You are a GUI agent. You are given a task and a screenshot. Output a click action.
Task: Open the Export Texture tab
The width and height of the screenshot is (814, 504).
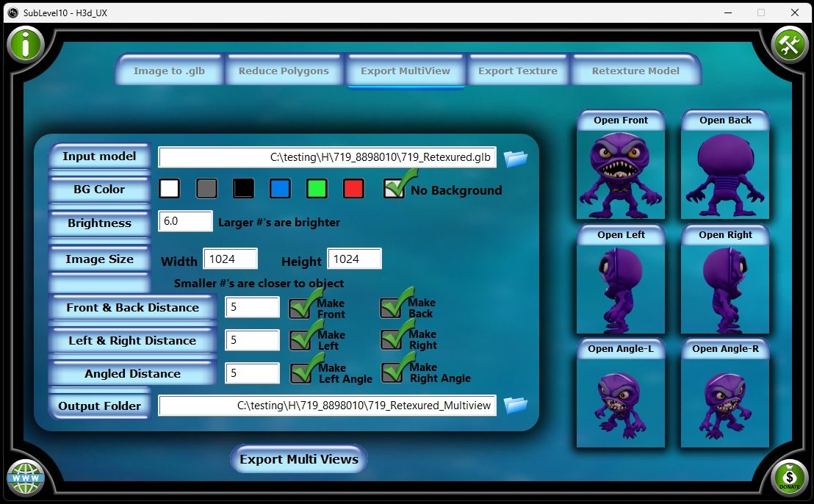click(518, 70)
